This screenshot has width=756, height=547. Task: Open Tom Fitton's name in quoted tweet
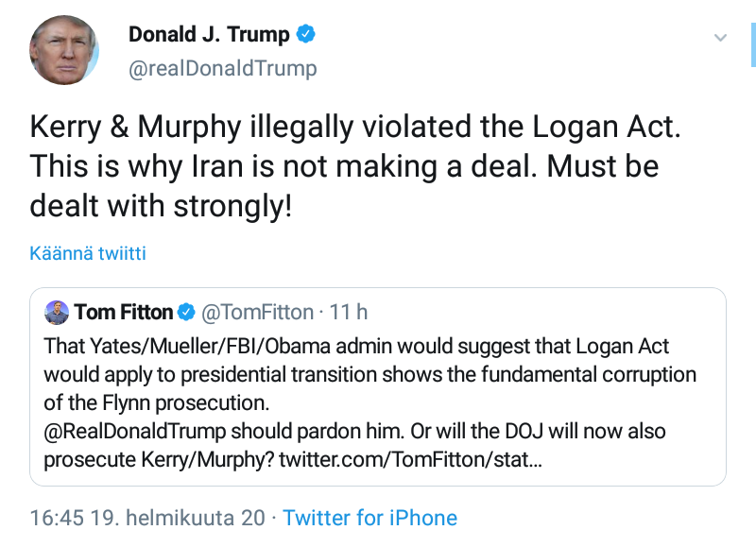point(124,312)
